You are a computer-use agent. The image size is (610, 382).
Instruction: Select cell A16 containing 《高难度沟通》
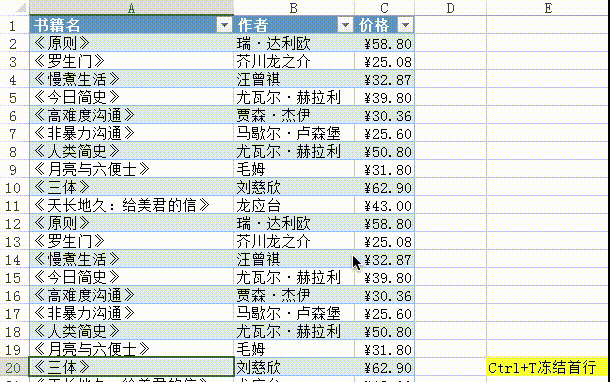pos(131,296)
